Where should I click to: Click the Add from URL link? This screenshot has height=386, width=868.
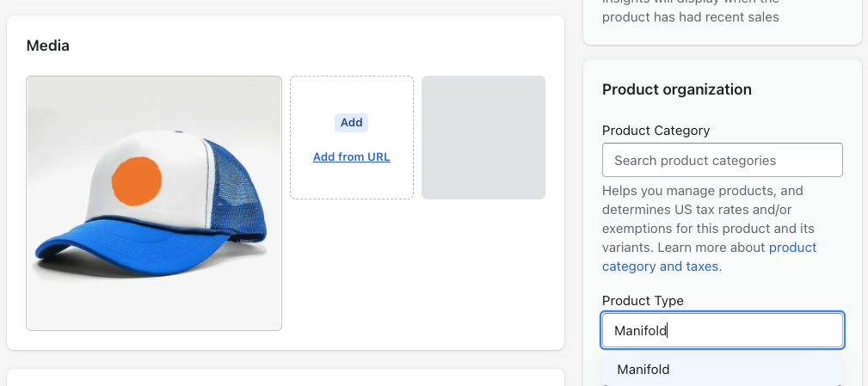[351, 156]
